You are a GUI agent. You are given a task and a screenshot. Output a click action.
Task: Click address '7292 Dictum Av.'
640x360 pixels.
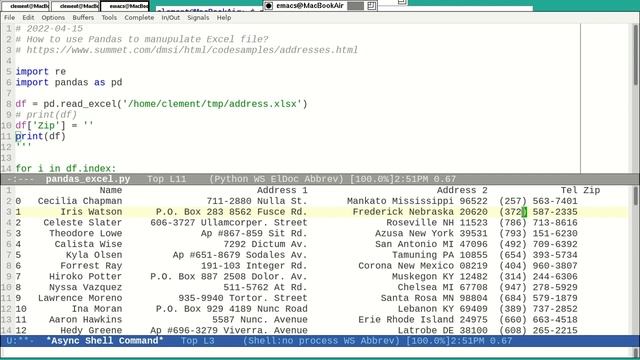coord(265,244)
